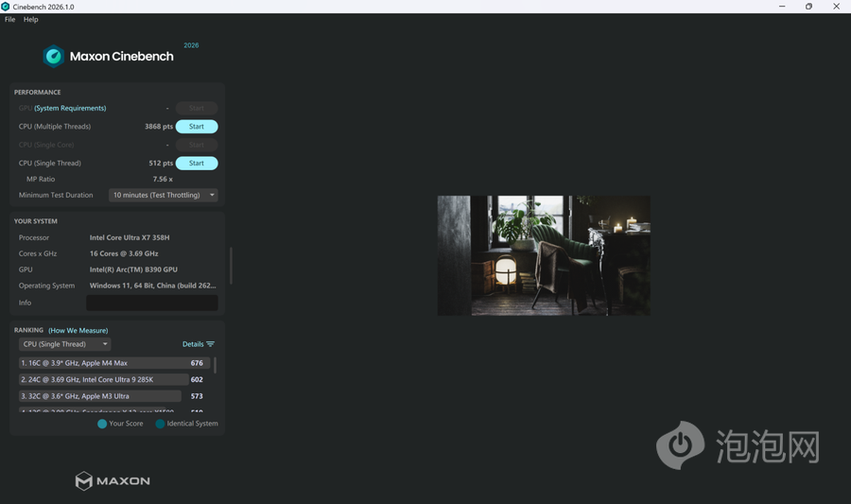The width and height of the screenshot is (851, 504).
Task: Click the rendered room scene preview image
Action: coord(544,255)
